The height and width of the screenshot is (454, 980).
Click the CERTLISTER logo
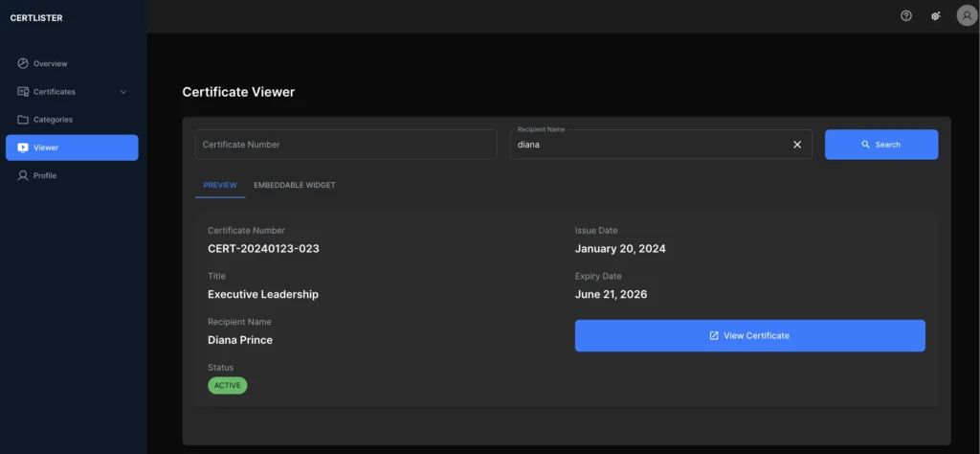point(36,18)
